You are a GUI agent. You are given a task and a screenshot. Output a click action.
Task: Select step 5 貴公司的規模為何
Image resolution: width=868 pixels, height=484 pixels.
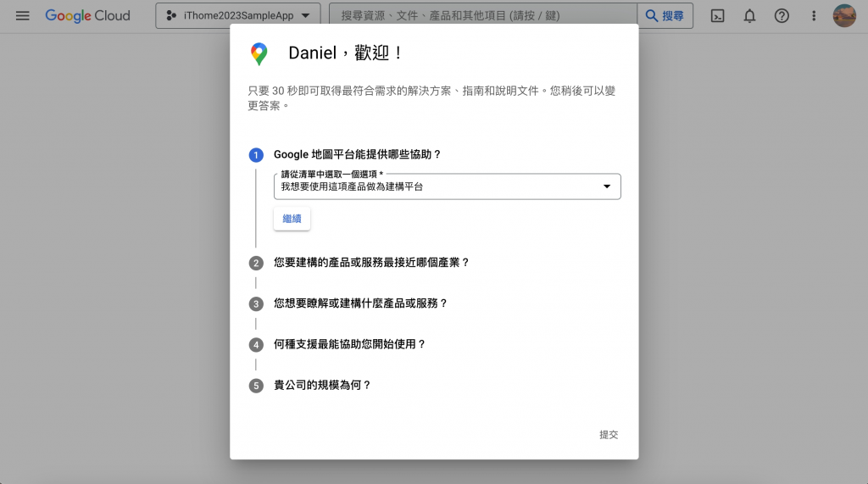(322, 385)
